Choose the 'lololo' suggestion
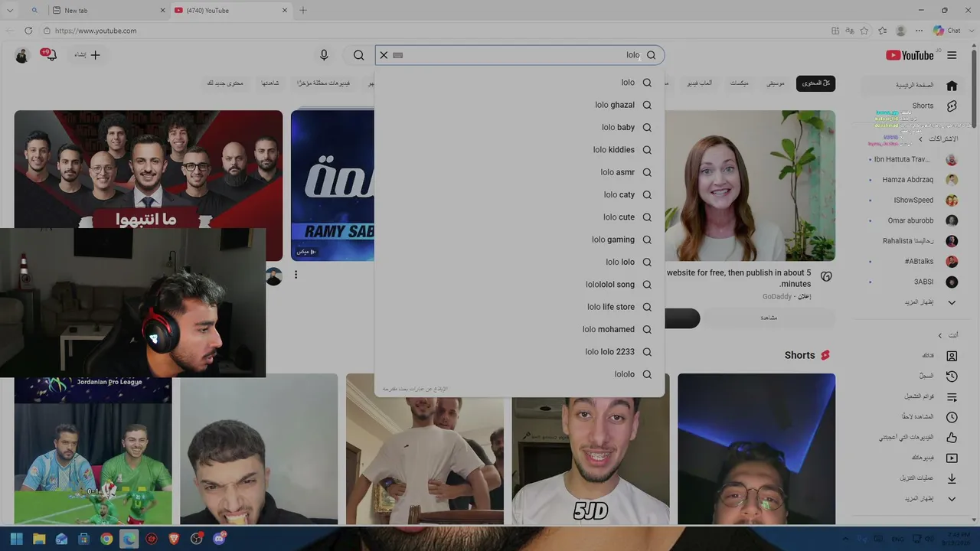Image resolution: width=980 pixels, height=551 pixels. click(x=519, y=374)
